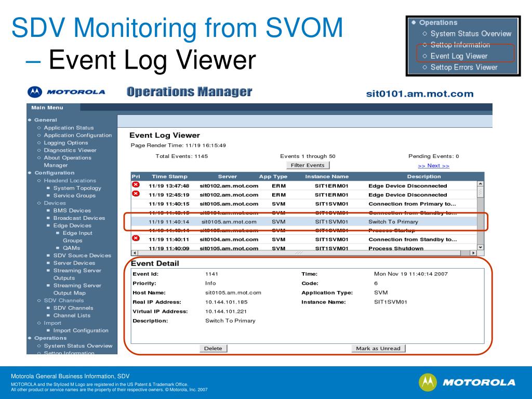The image size is (532, 399).
Task: Click Real IP Address 10.144.101.185
Action: tap(227, 302)
